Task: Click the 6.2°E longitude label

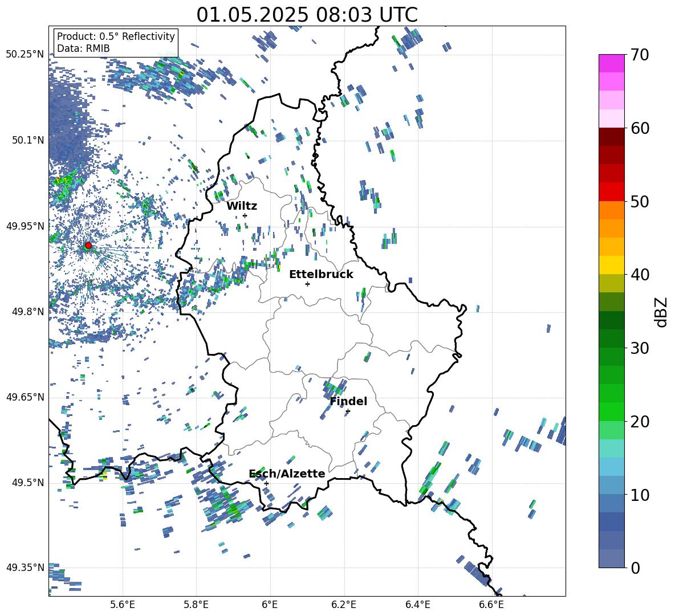Action: [x=344, y=605]
